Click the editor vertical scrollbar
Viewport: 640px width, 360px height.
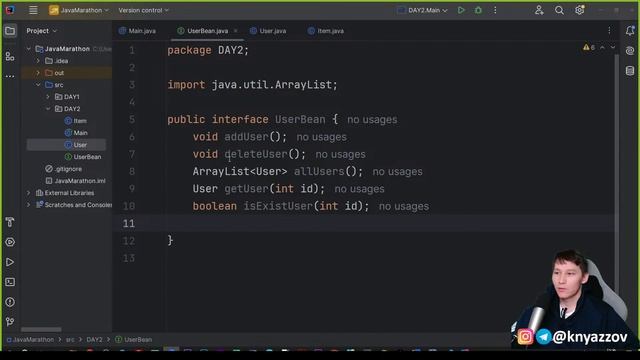[x=616, y=173]
